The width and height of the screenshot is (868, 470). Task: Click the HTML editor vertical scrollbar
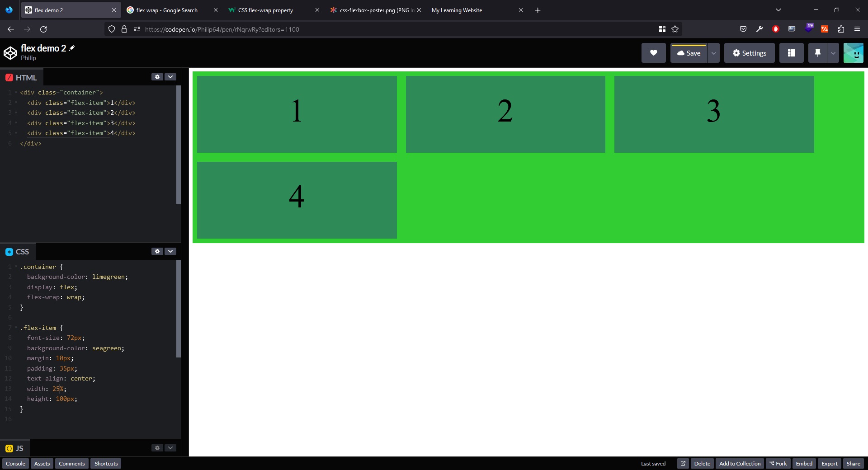click(179, 145)
